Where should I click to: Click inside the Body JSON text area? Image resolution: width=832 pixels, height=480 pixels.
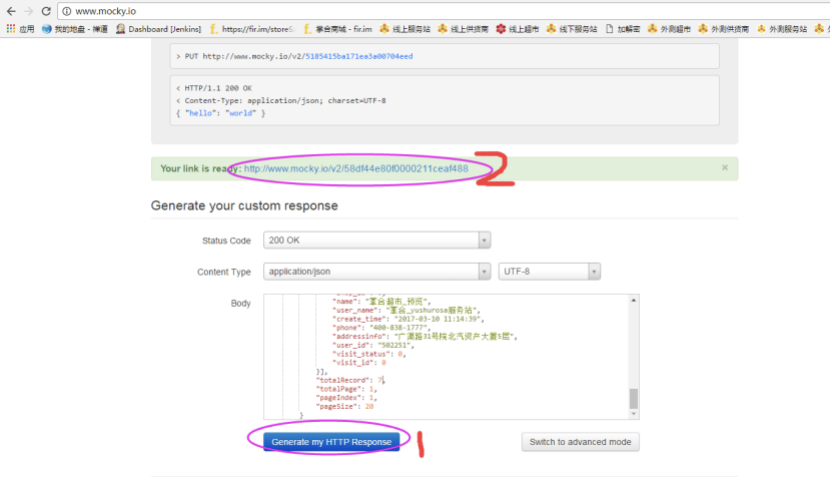(446, 356)
